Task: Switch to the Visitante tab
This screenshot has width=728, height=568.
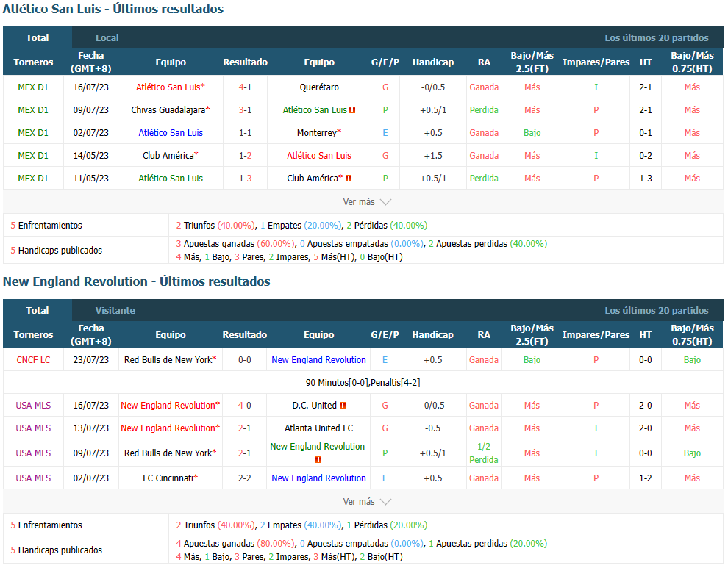Action: coord(115,310)
